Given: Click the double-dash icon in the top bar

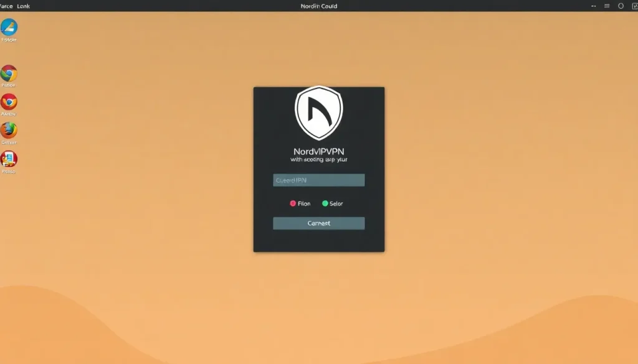Looking at the screenshot, I should (x=594, y=6).
